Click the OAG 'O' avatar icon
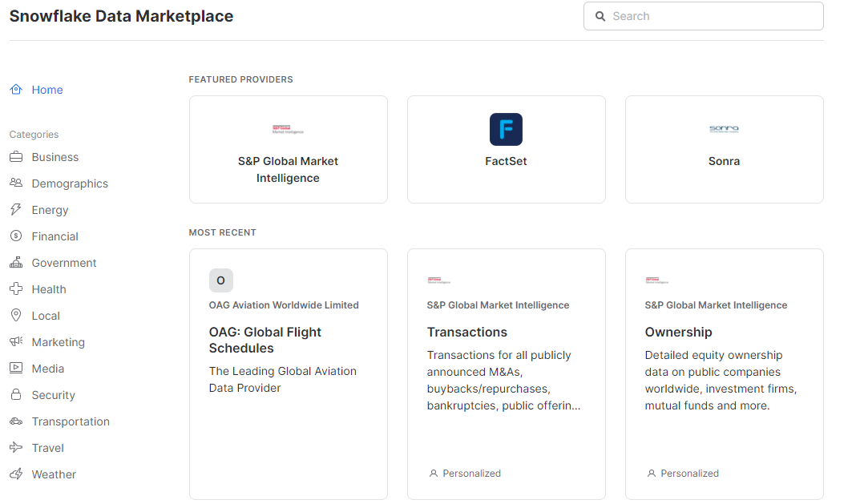Viewport: 856px width, 504px height. click(220, 280)
